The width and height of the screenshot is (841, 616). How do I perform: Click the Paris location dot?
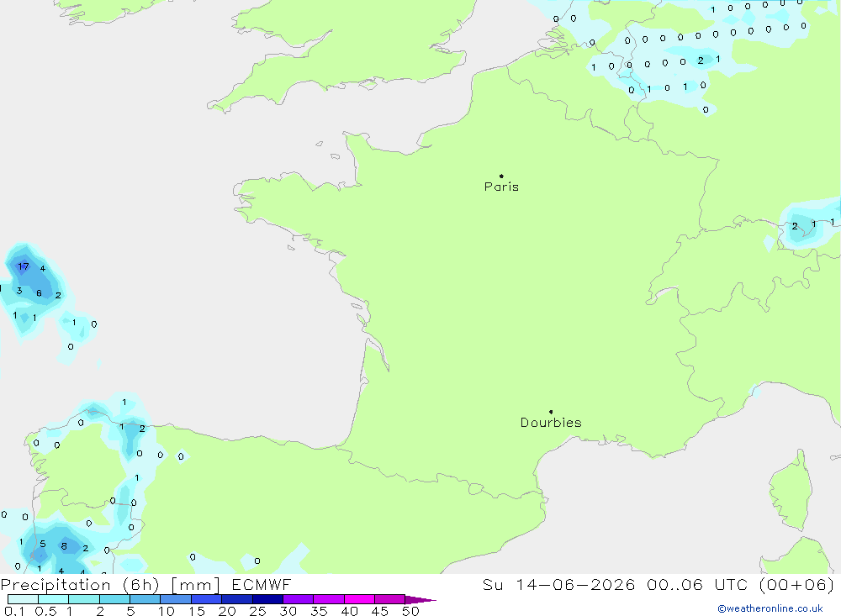(501, 176)
